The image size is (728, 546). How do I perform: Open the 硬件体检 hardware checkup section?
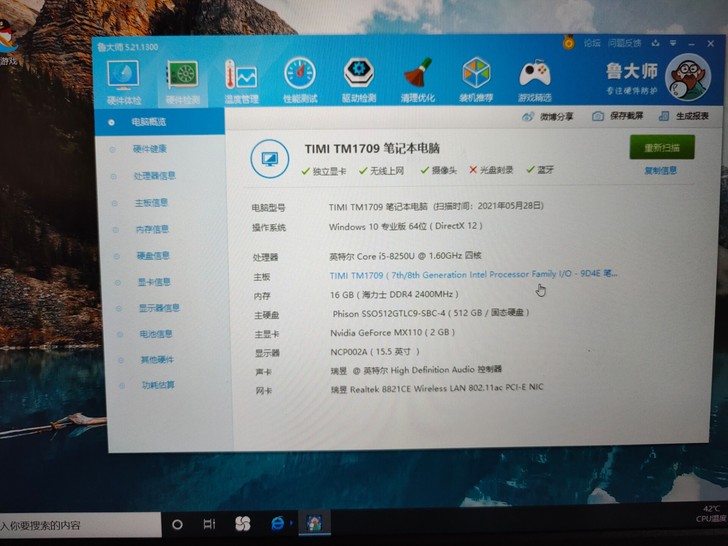point(123,82)
